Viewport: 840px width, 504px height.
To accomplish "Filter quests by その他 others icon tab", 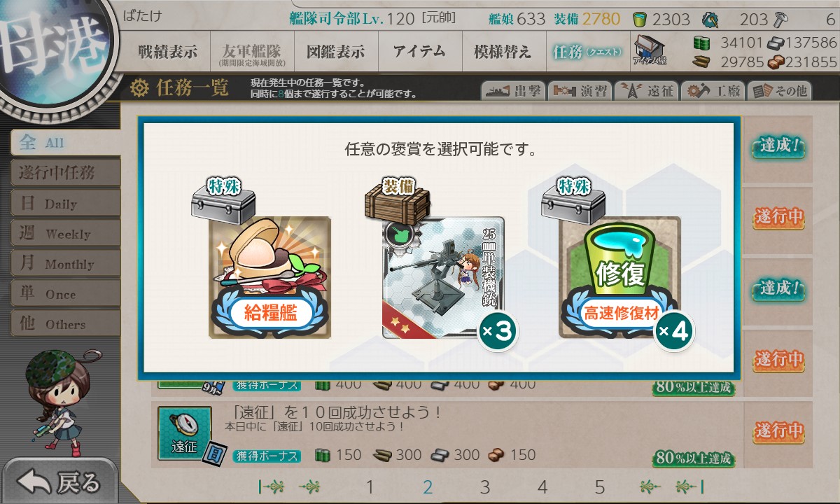I will coord(779,91).
